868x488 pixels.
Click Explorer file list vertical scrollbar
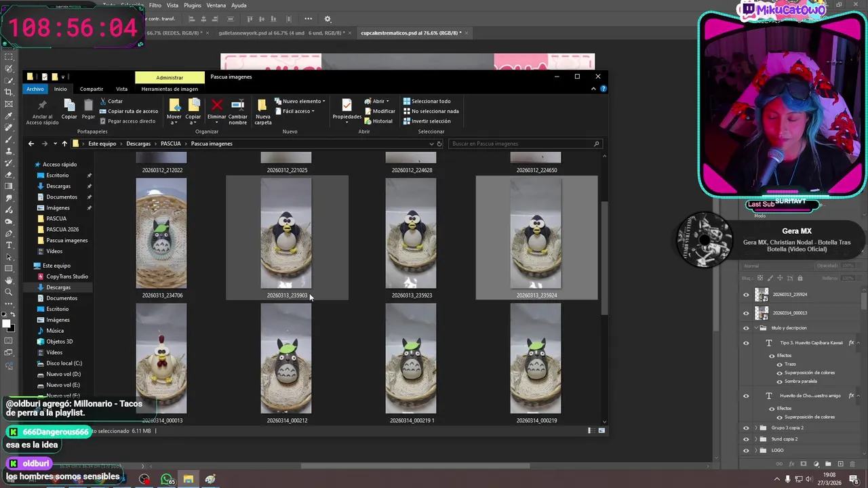pyautogui.click(x=604, y=258)
